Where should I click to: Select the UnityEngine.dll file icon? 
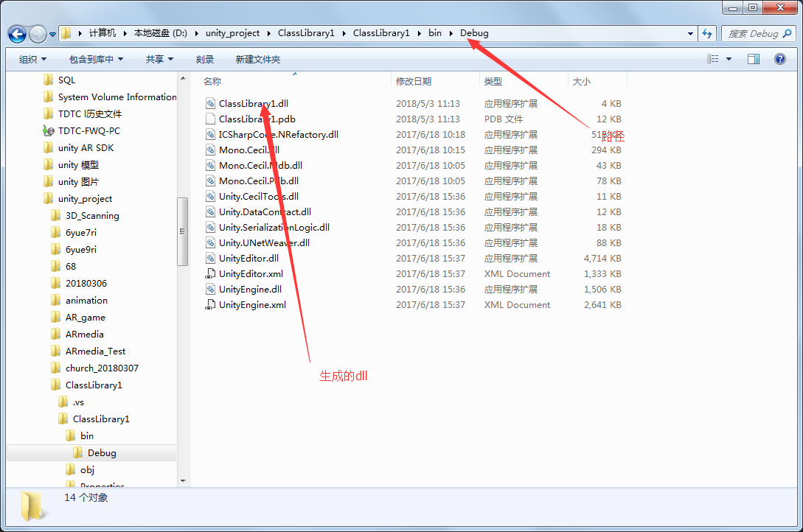coord(210,289)
